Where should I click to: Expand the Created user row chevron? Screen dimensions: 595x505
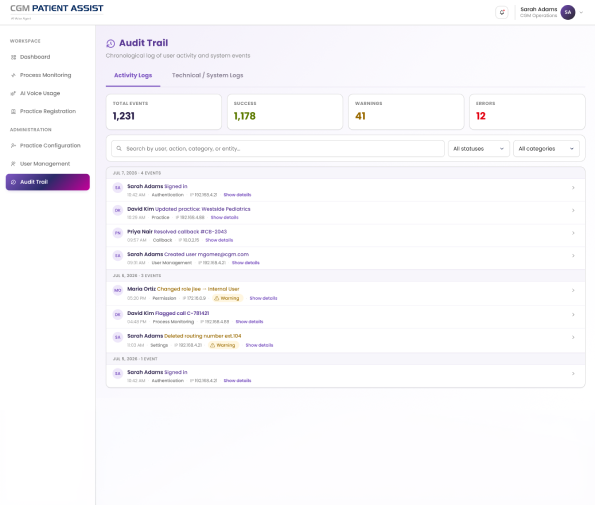(573, 256)
